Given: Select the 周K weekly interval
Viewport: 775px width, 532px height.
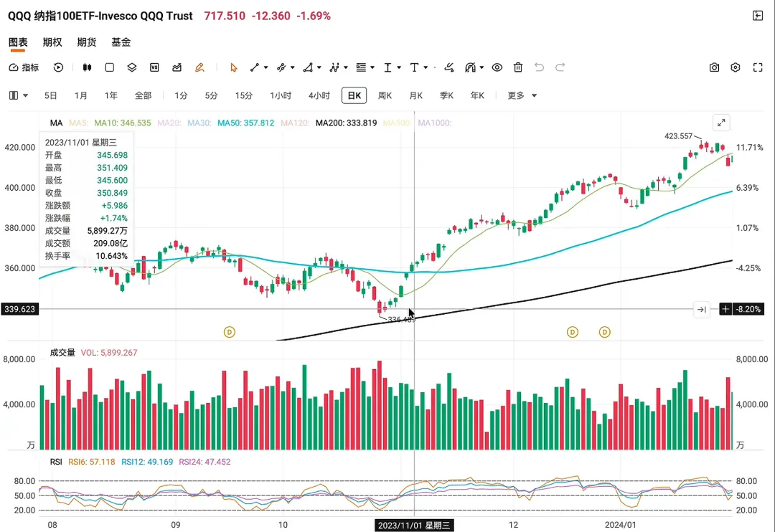Looking at the screenshot, I should pyautogui.click(x=385, y=95).
